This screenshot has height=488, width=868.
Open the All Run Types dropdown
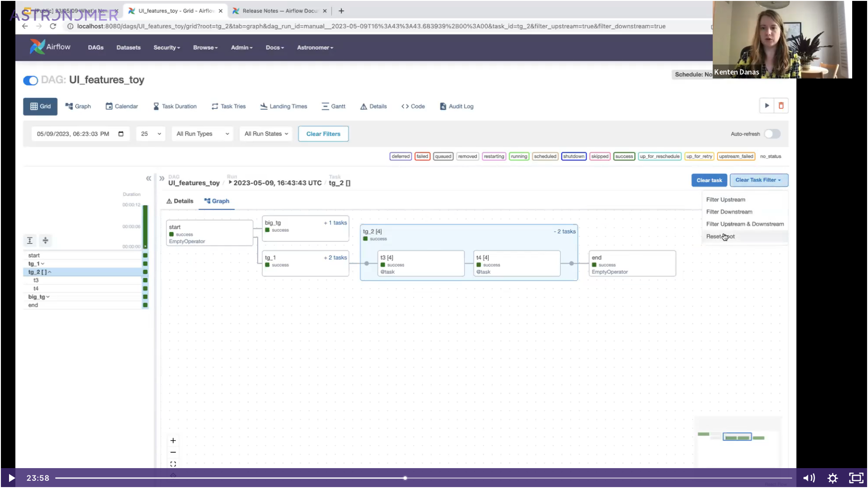pos(202,134)
